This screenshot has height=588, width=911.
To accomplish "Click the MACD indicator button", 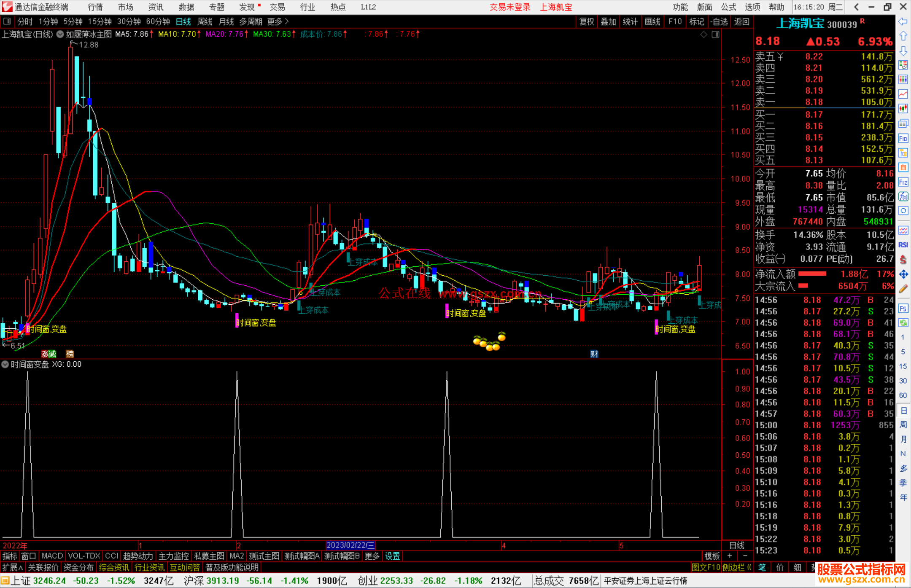I will (52, 556).
